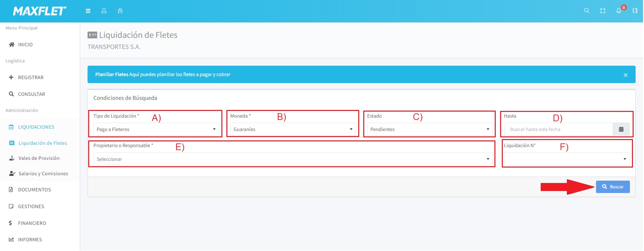Open the calendar picker for Hasta date
The width and height of the screenshot is (644, 251).
(x=621, y=129)
